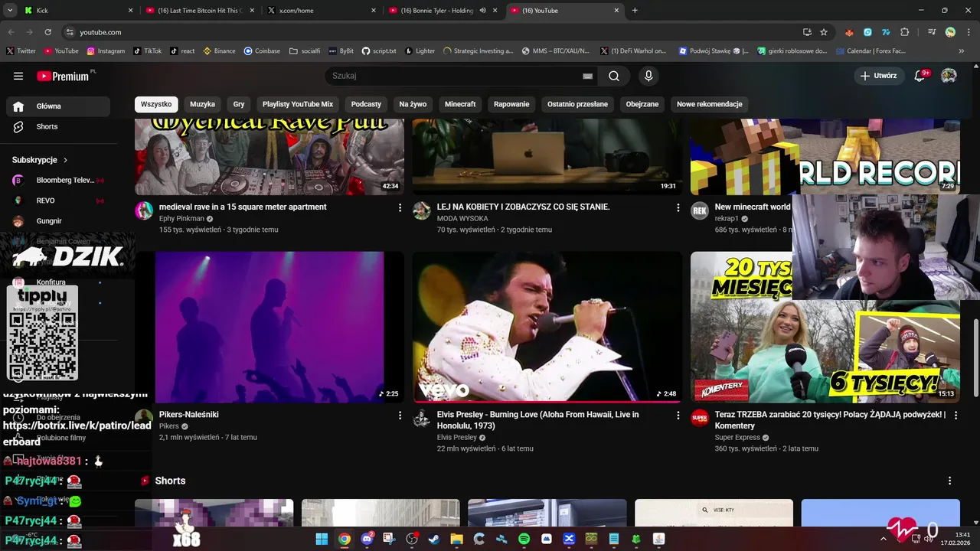Select the Rapowanie filter chip
The image size is (980, 551).
point(511,104)
